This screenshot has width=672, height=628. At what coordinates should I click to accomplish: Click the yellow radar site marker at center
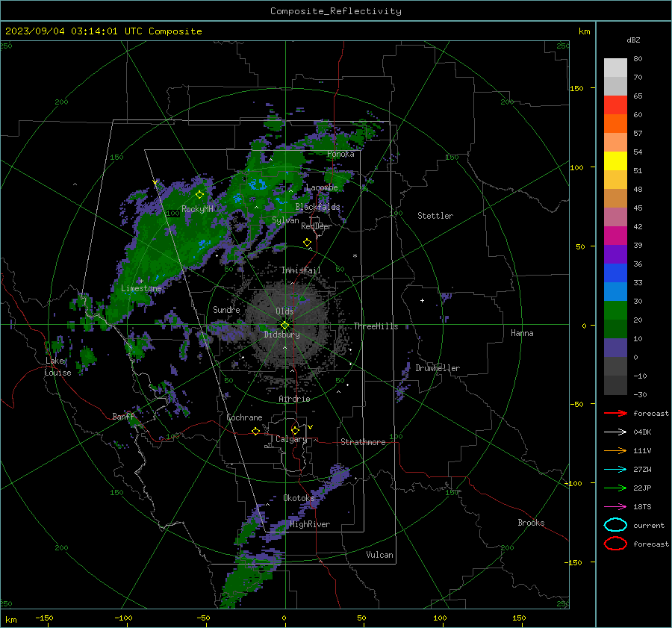[x=285, y=326]
